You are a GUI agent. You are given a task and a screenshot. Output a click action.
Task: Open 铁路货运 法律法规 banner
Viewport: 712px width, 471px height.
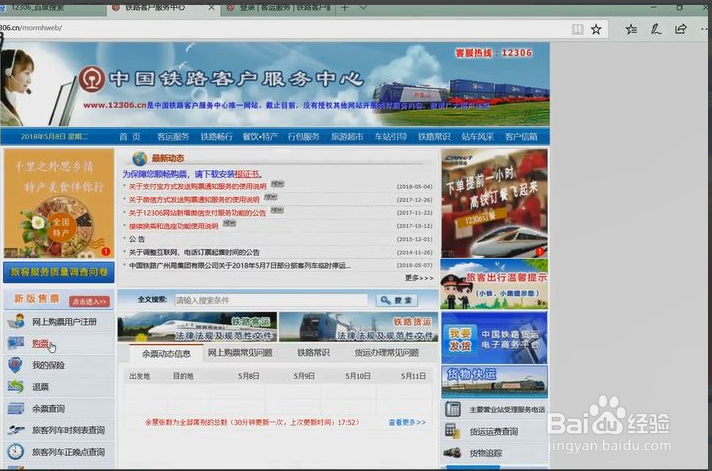coord(358,327)
